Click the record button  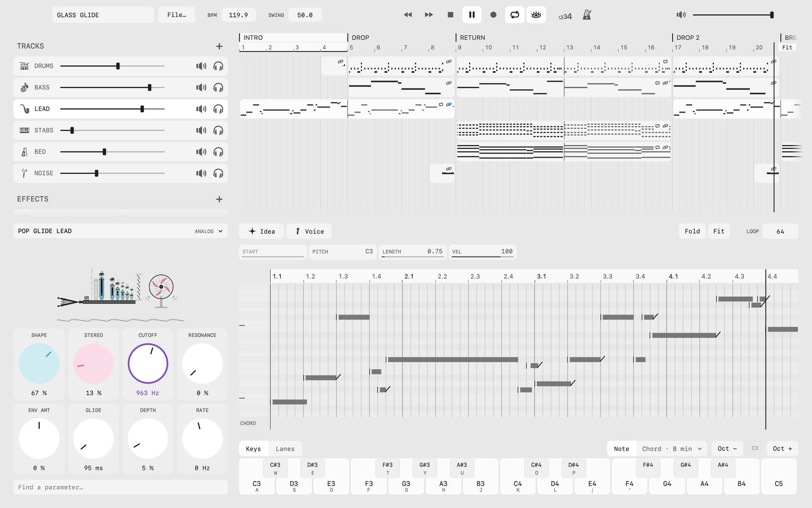pyautogui.click(x=493, y=15)
